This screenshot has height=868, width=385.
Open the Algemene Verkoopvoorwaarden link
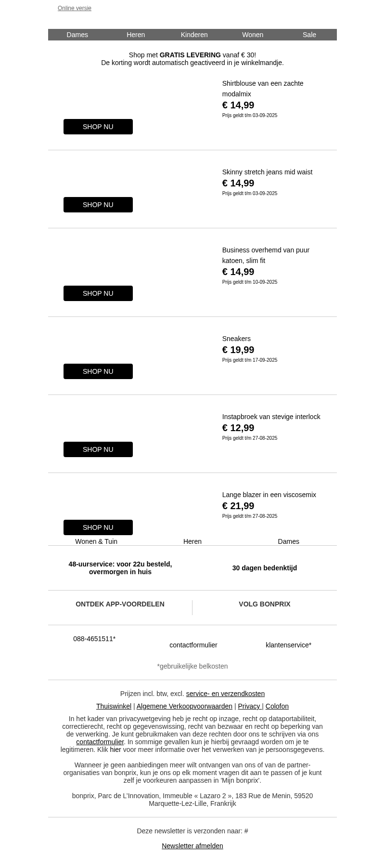point(184,706)
